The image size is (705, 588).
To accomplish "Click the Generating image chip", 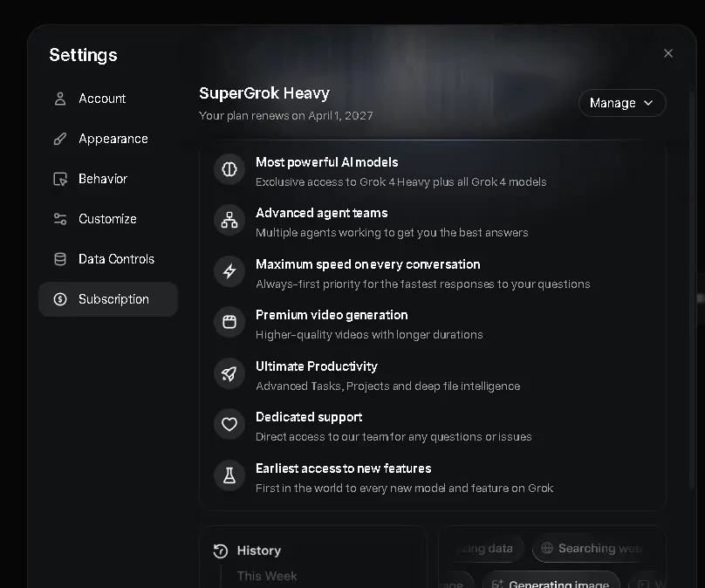I will point(551,582).
